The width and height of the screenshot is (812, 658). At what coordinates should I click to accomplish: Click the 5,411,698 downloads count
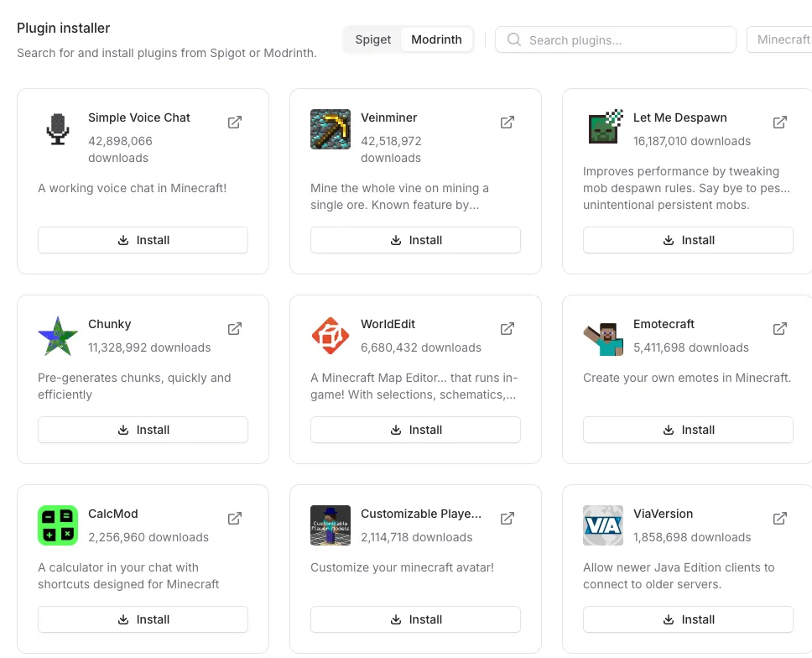coord(691,347)
